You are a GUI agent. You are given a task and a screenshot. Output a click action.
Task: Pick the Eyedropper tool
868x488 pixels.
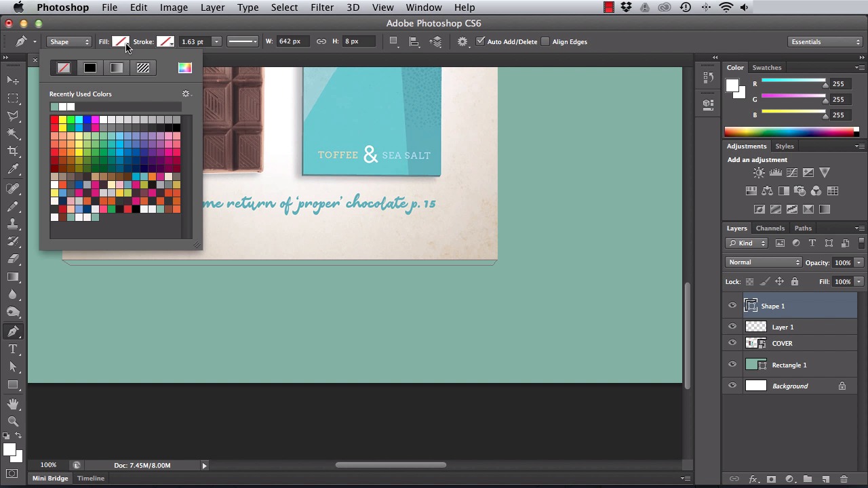tap(13, 169)
